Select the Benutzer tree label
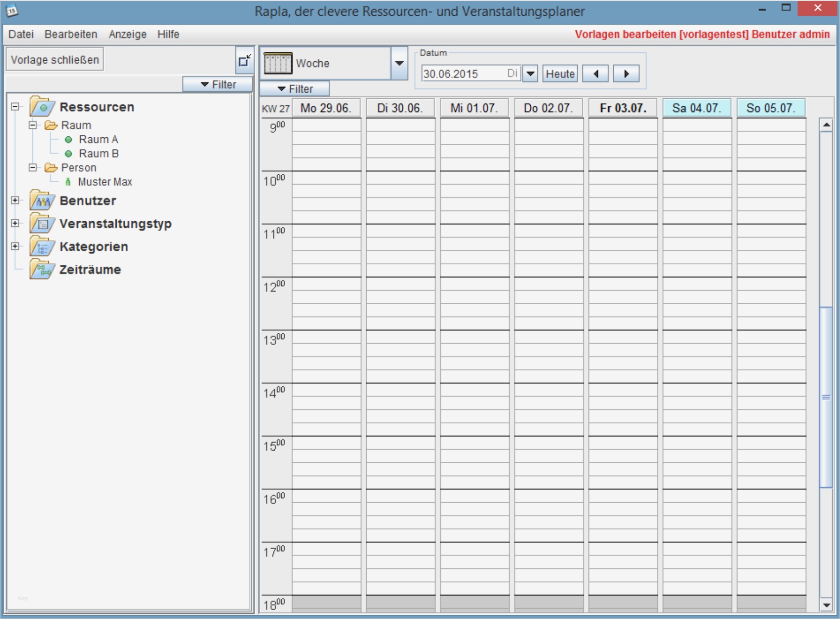 click(x=88, y=201)
